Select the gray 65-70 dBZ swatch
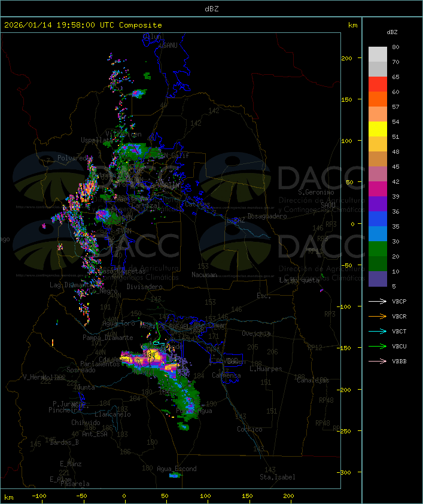The width and height of the screenshot is (423, 504). pos(378,69)
